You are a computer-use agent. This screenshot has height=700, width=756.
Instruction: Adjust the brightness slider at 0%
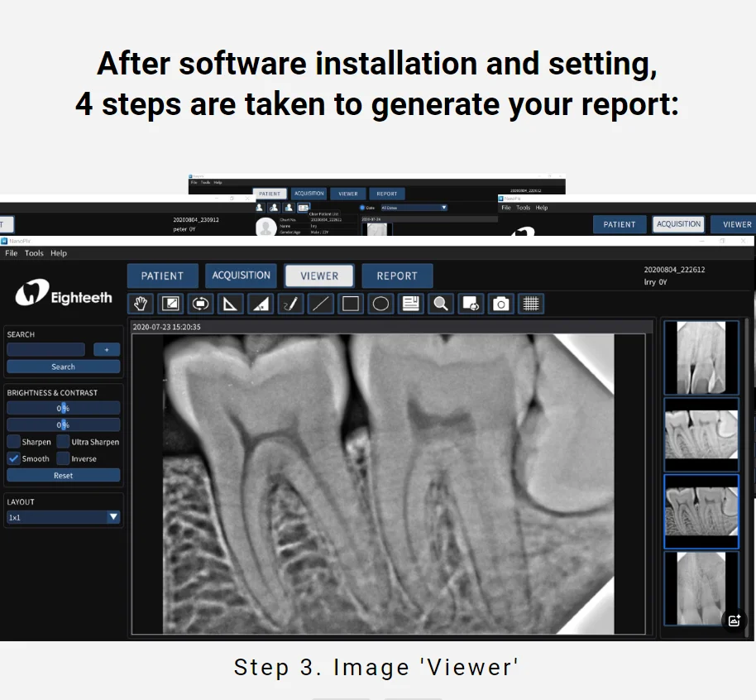tap(63, 408)
